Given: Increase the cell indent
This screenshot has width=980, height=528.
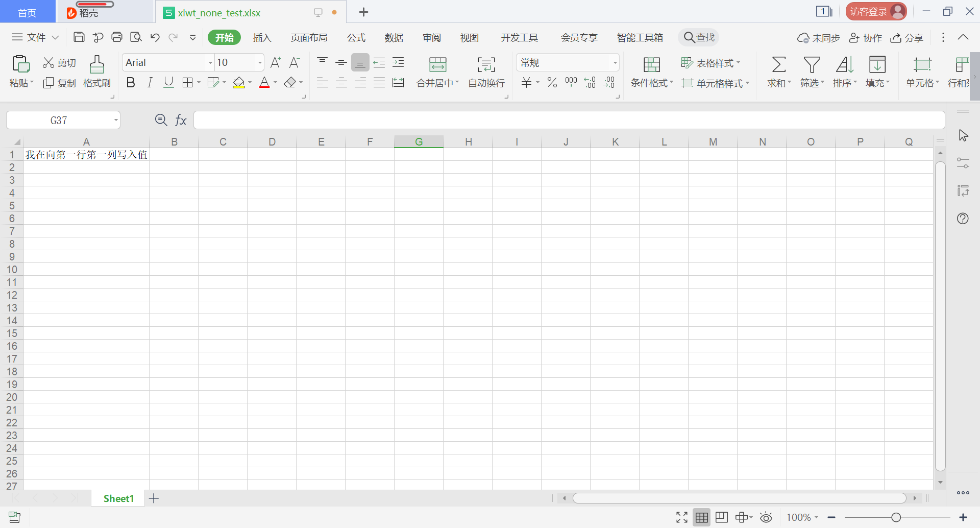Looking at the screenshot, I should 398,62.
